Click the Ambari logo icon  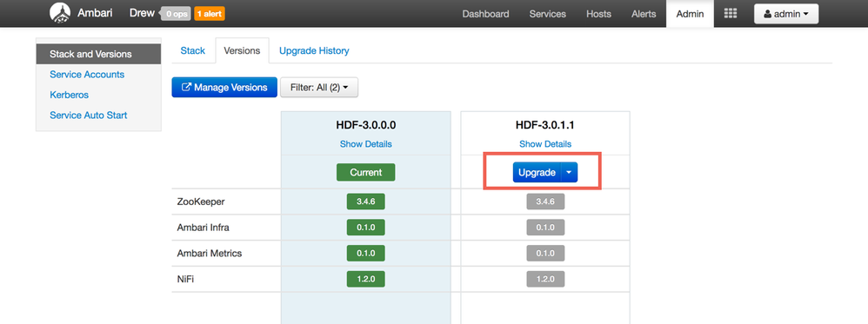click(60, 13)
